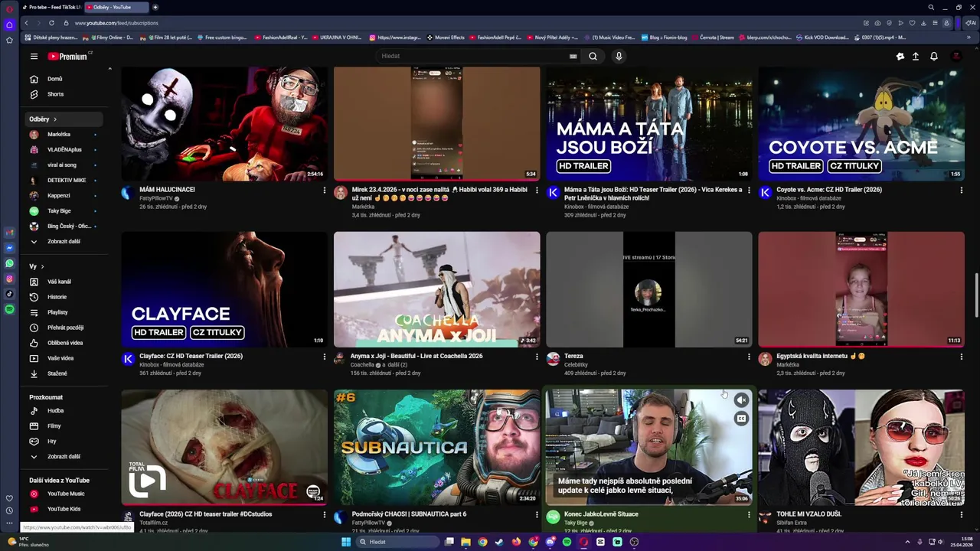Submit search with the magnifier button
This screenshot has width=980, height=551.
[x=593, y=56]
